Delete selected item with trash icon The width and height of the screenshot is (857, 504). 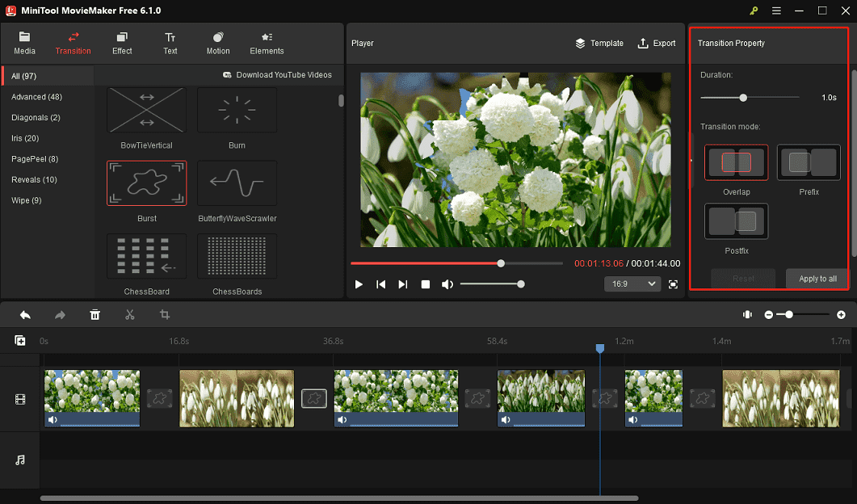(x=95, y=315)
